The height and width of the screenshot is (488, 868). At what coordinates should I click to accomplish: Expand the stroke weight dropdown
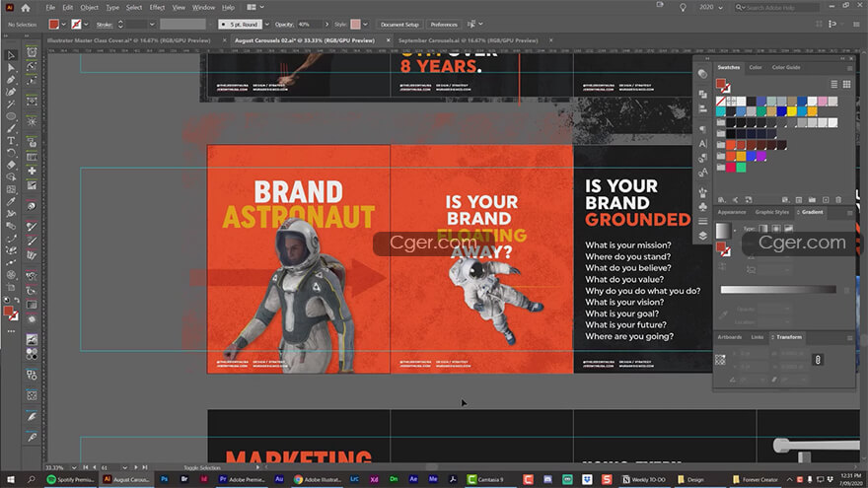[x=152, y=25]
